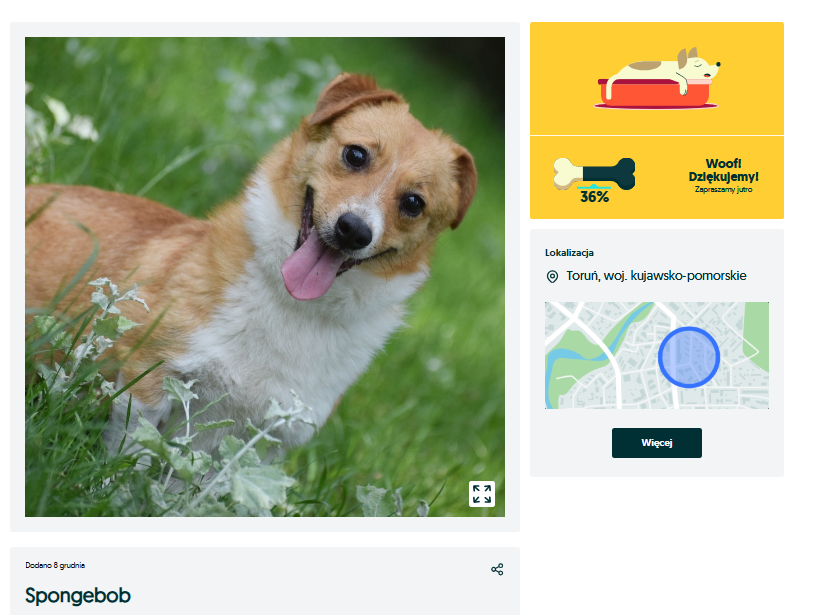Open fullscreen view of dog photo
Viewport: 831px width, 615px height.
482,494
